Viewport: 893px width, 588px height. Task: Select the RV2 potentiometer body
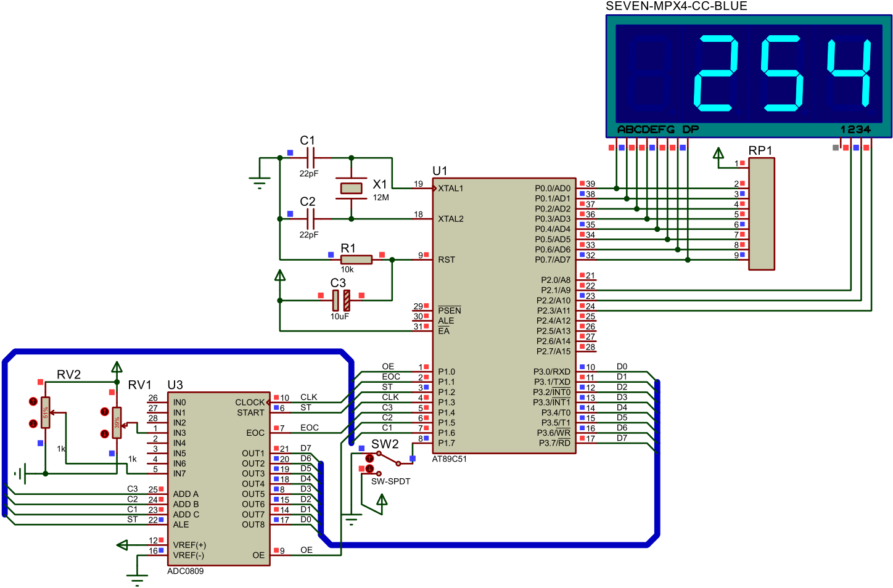[x=45, y=412]
